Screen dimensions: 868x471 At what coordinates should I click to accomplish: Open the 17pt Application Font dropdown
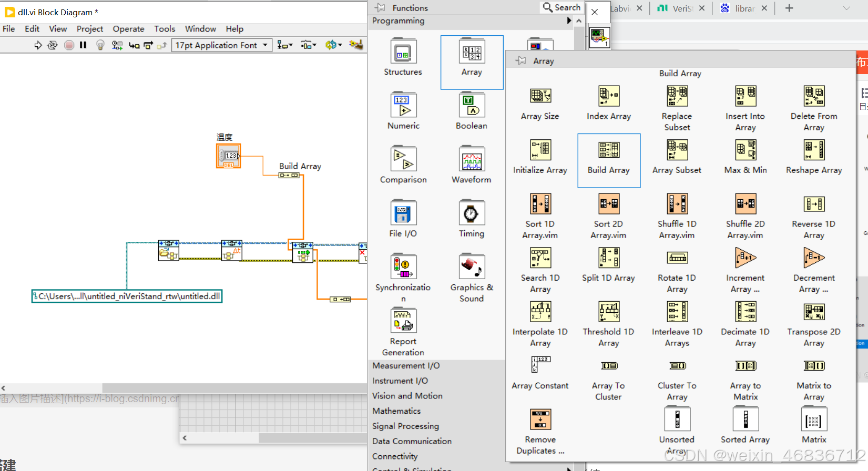(x=222, y=45)
